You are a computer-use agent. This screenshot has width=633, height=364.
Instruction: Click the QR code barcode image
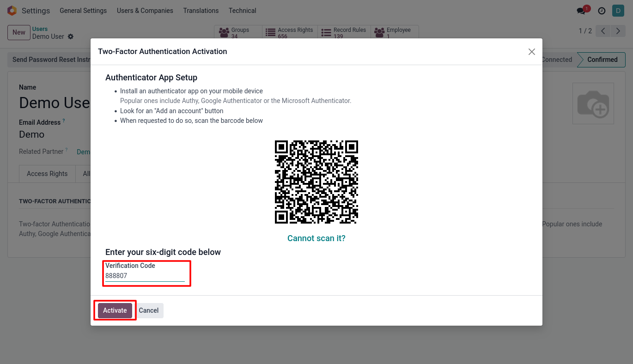click(x=316, y=182)
